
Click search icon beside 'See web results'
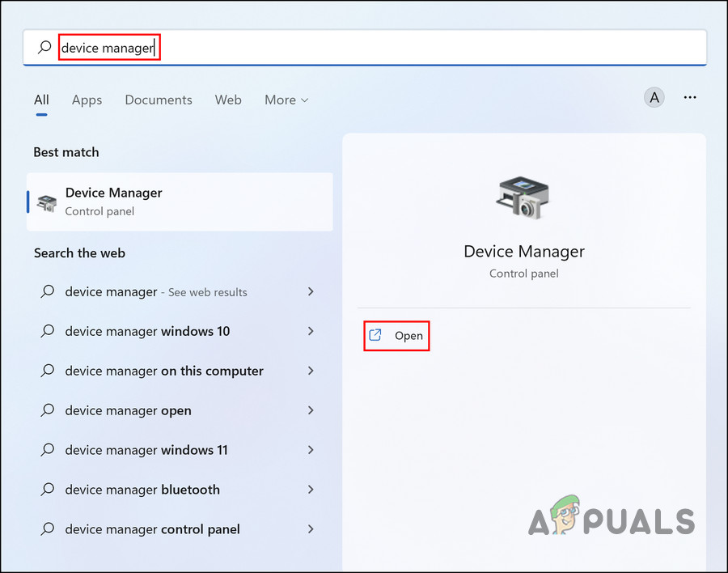(x=48, y=292)
